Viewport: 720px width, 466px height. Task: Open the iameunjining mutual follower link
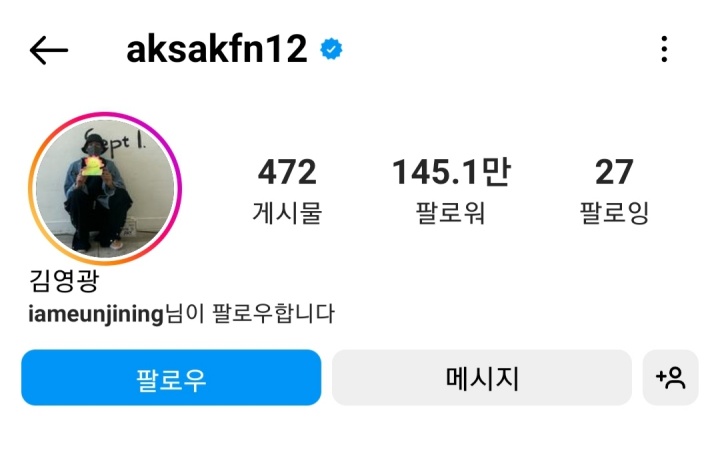pyautogui.click(x=96, y=314)
